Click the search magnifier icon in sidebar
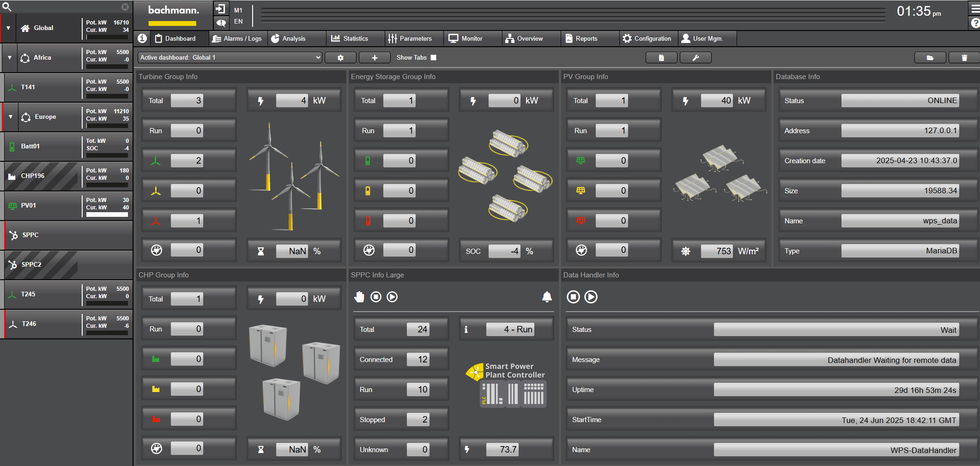Image resolution: width=980 pixels, height=466 pixels. click(7, 6)
